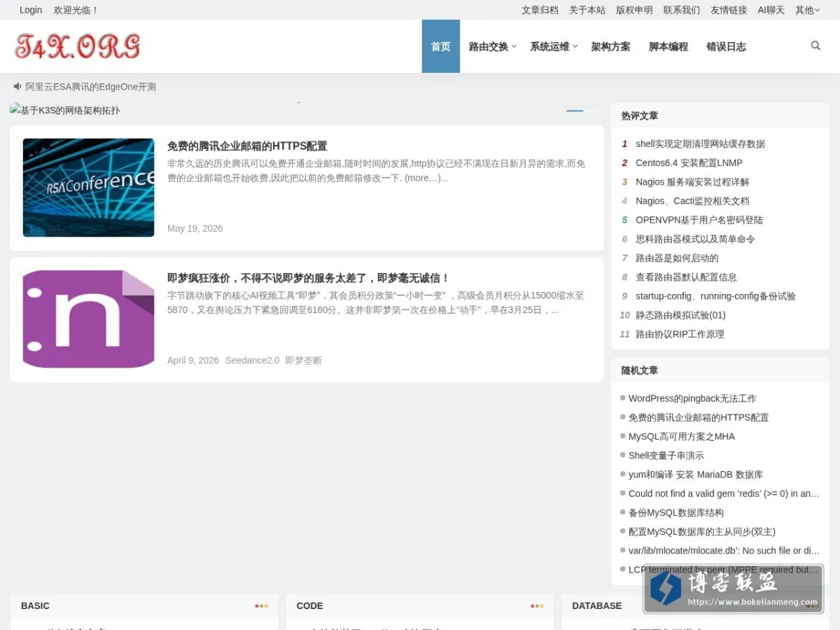The image size is (840, 630).
Task: Click the 基于K3S的网络架构拓扑 banner image
Action: (x=65, y=110)
